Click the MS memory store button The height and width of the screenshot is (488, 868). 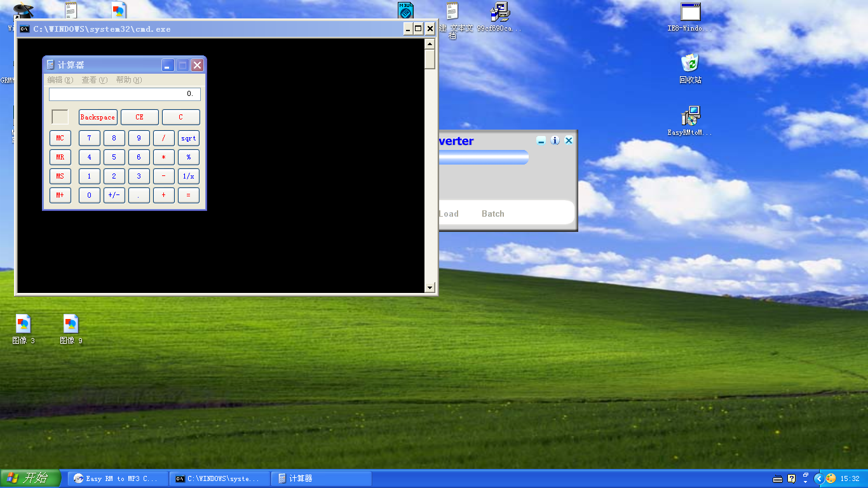(x=60, y=176)
